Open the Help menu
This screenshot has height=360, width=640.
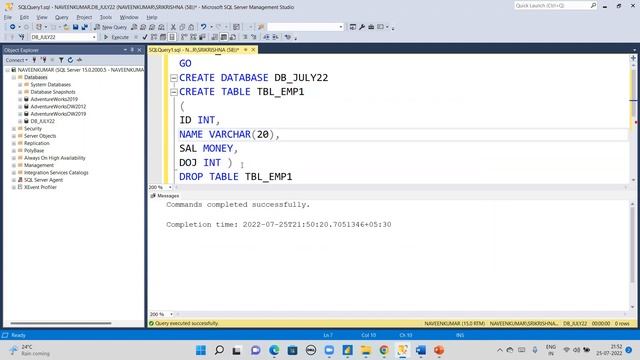[x=152, y=17]
